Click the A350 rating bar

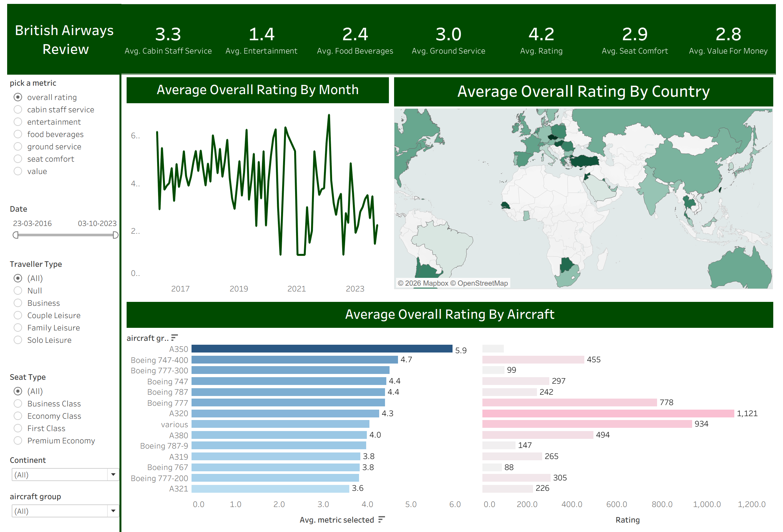[x=321, y=349]
